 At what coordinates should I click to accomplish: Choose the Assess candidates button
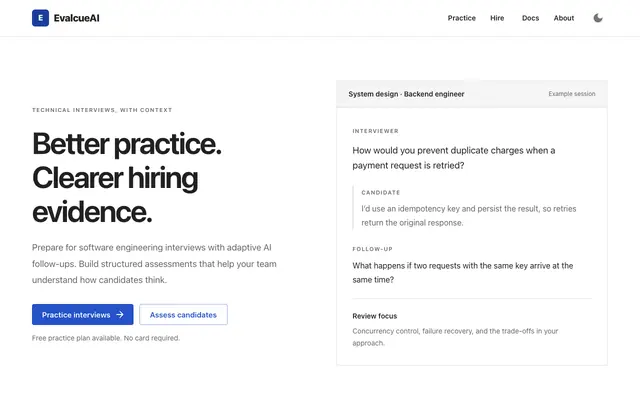coord(183,314)
